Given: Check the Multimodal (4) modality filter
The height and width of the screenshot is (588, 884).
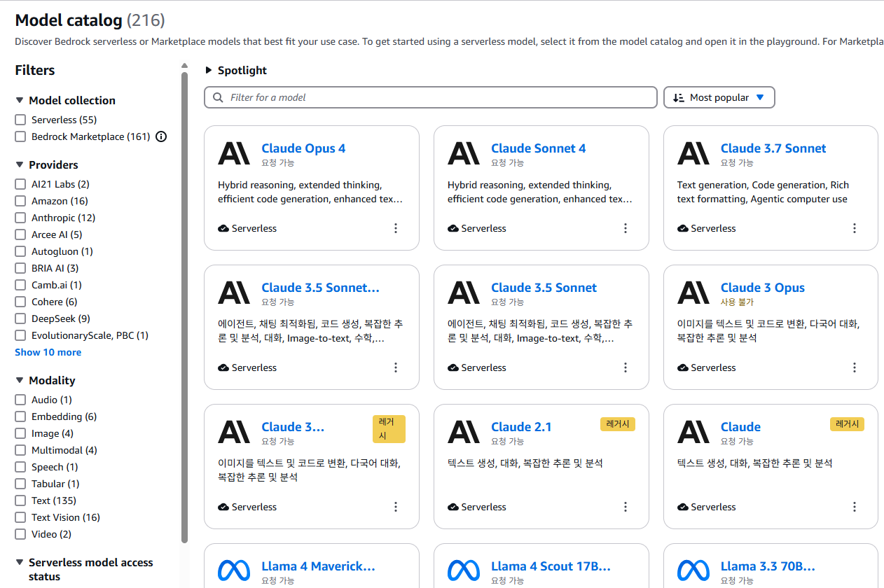Looking at the screenshot, I should point(20,450).
